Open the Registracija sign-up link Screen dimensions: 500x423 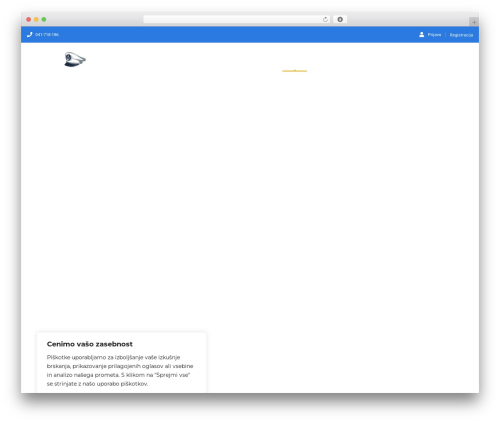[461, 35]
